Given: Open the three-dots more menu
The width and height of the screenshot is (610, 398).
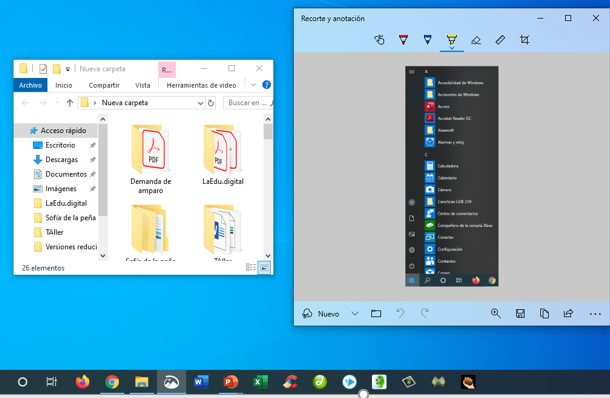Looking at the screenshot, I should (x=595, y=314).
